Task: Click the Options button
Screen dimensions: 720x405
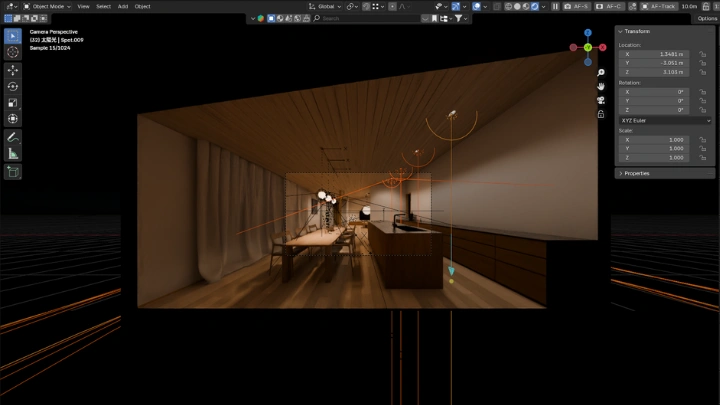Action: click(x=707, y=18)
